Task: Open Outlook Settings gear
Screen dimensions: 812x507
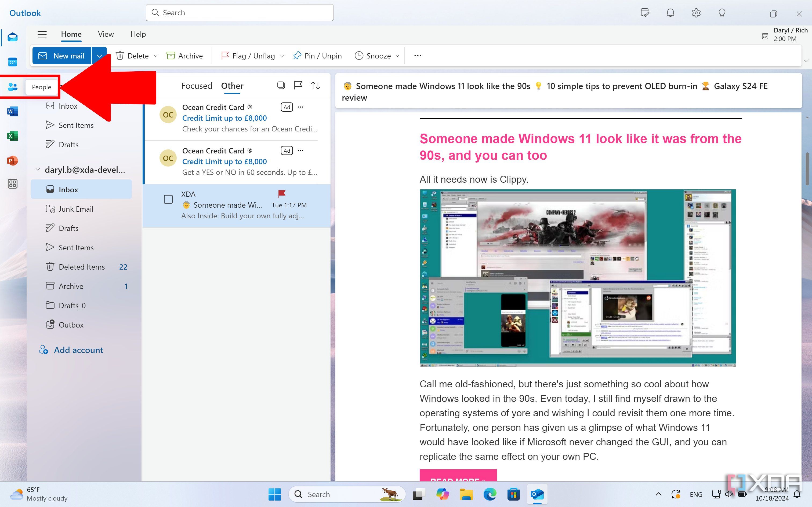Action: [696, 13]
